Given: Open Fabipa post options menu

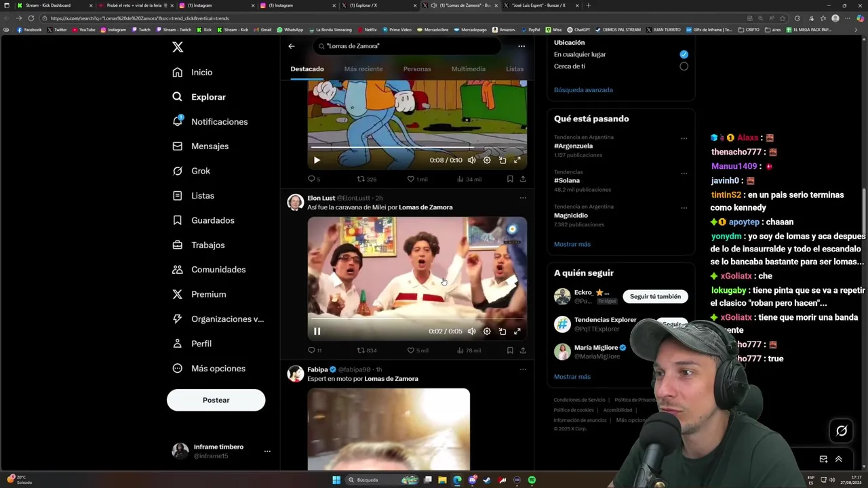Looking at the screenshot, I should click(x=523, y=369).
